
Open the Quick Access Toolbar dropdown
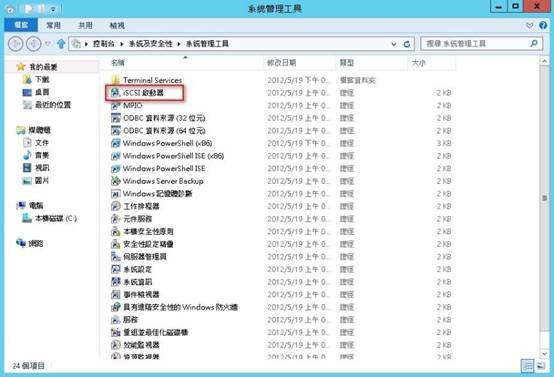click(x=53, y=9)
